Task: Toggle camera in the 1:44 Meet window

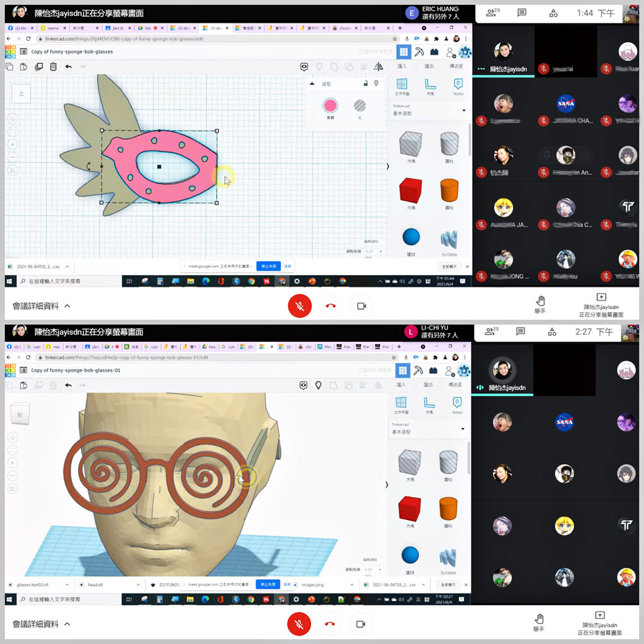Action: [x=361, y=306]
